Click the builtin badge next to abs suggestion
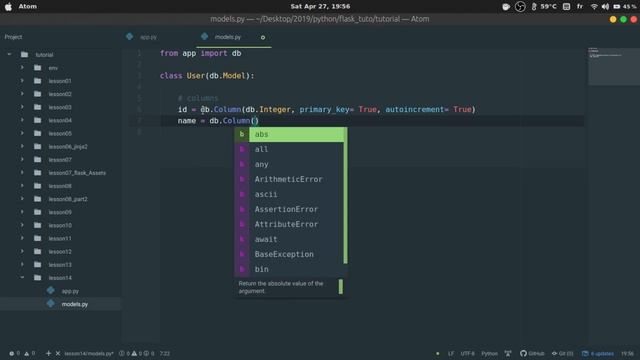Viewport: 640px width, 360px height. pos(242,134)
